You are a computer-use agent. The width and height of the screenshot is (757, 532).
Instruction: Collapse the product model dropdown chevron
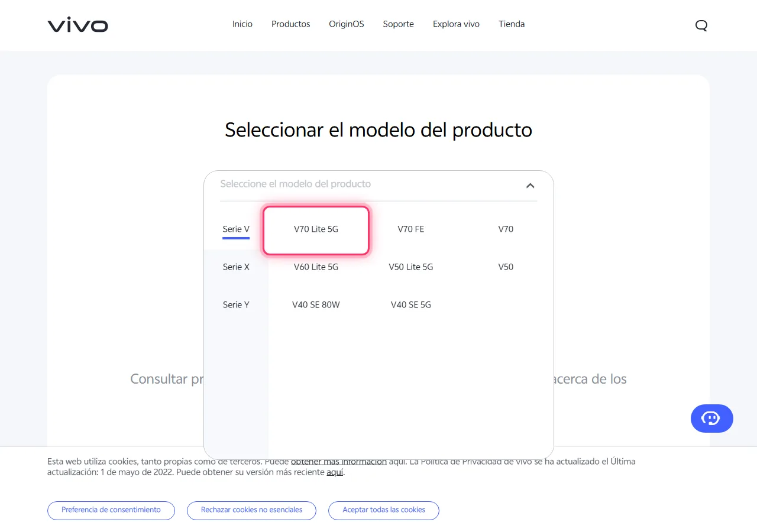pyautogui.click(x=530, y=186)
